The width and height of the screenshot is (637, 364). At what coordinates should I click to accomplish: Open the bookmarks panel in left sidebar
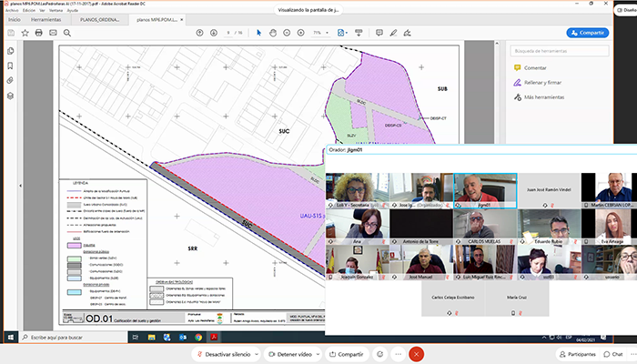pos(10,66)
